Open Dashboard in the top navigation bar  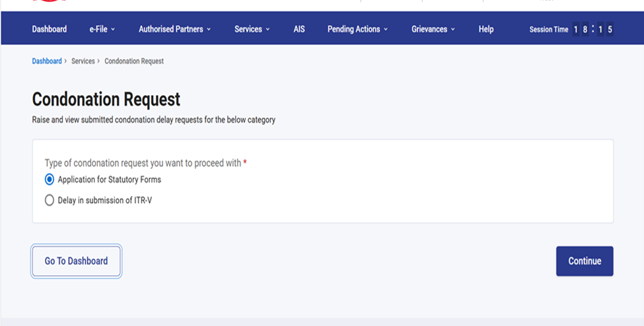[50, 29]
